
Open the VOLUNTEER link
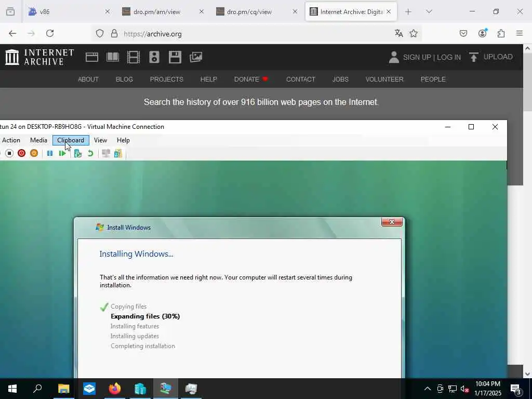pos(384,79)
